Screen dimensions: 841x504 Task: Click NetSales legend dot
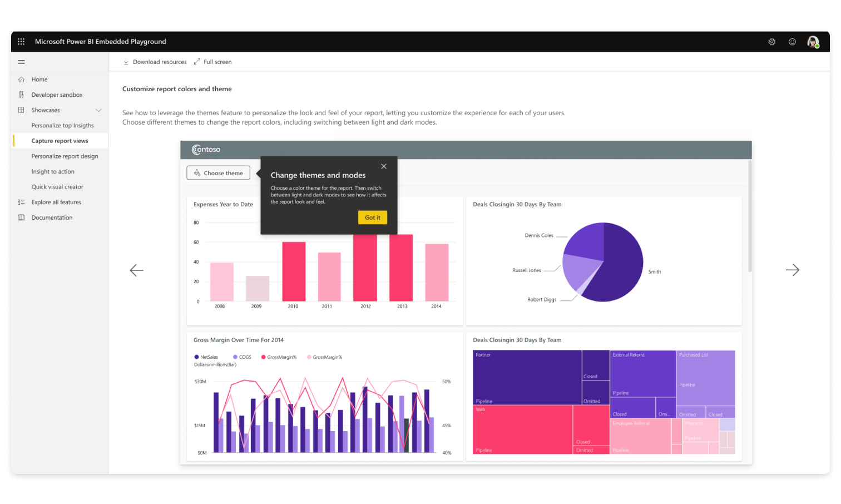[196, 357]
